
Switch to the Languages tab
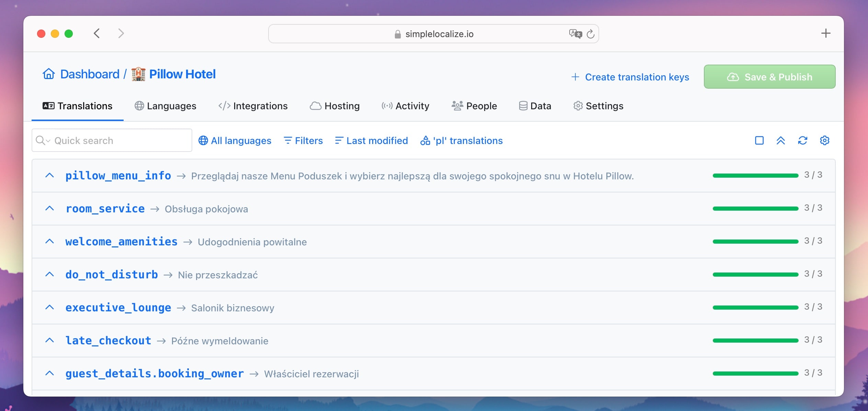click(x=165, y=106)
